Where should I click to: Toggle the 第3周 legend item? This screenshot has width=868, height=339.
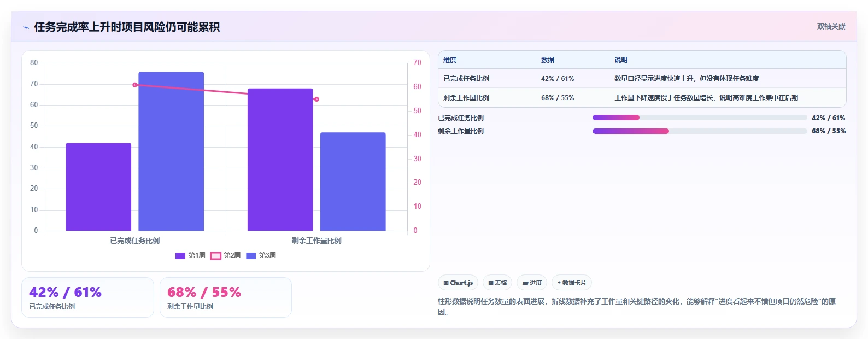coord(261,255)
